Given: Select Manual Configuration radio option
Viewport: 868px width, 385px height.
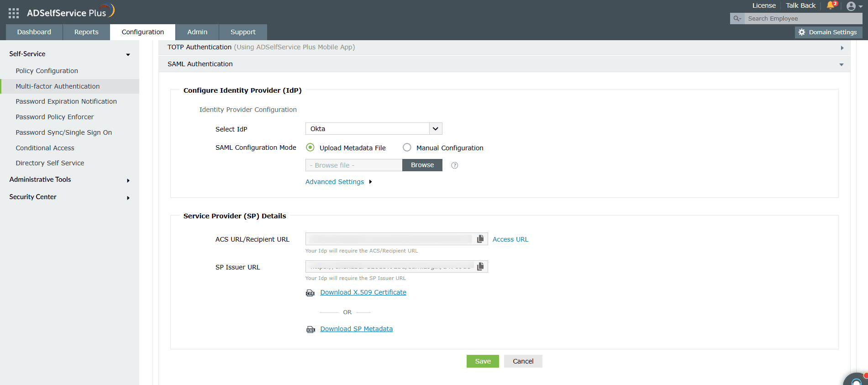Looking at the screenshot, I should click(407, 147).
